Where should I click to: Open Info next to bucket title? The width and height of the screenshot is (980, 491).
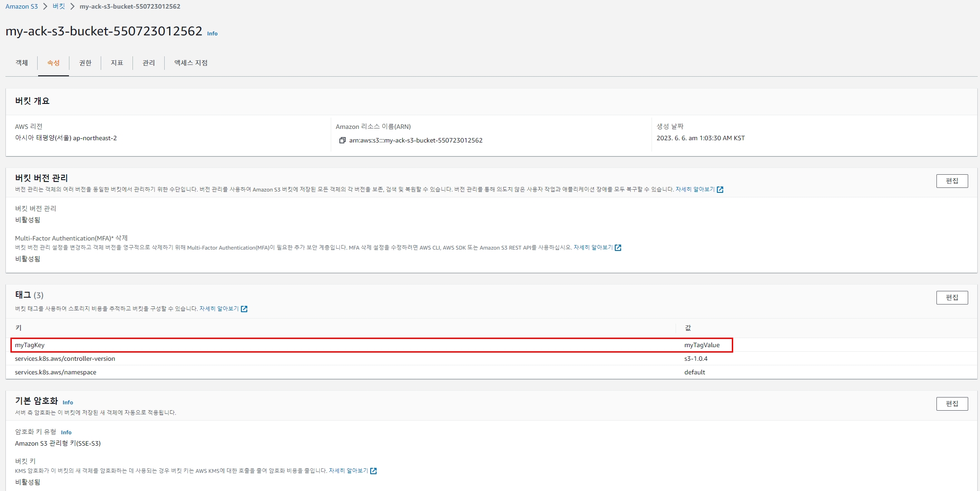212,34
